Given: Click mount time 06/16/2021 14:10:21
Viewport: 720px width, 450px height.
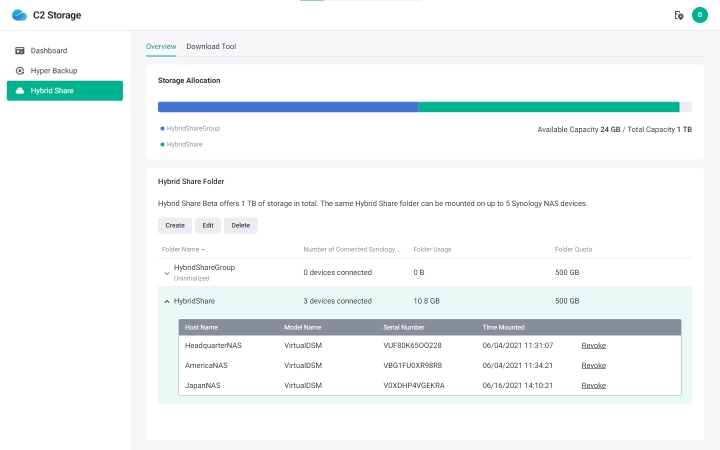Looking at the screenshot, I should [518, 385].
